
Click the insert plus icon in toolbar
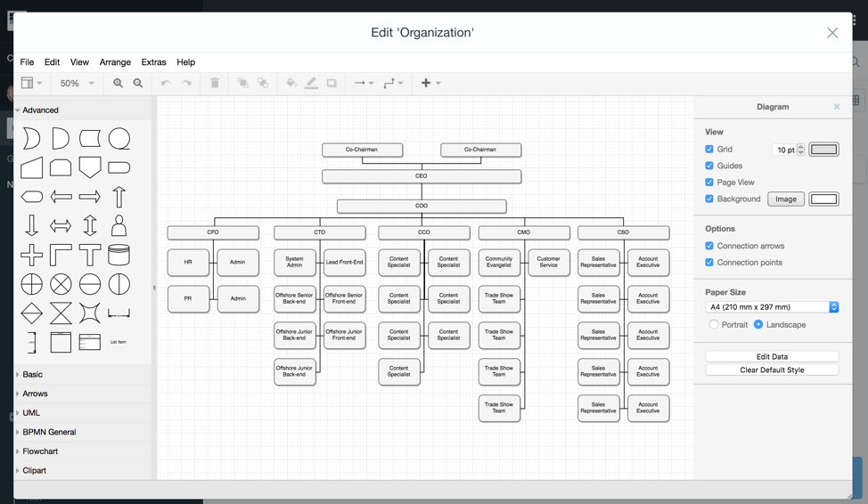426,83
